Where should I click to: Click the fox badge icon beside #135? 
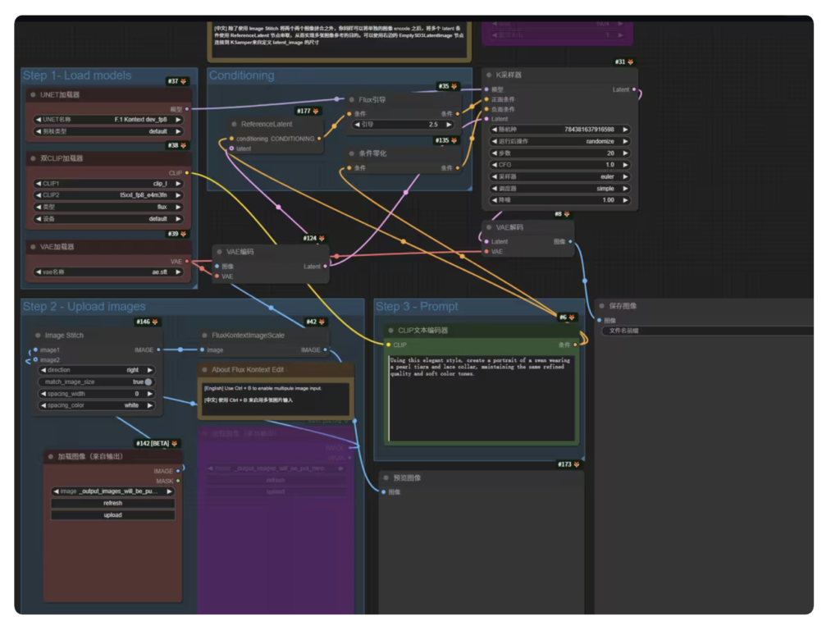pyautogui.click(x=454, y=140)
